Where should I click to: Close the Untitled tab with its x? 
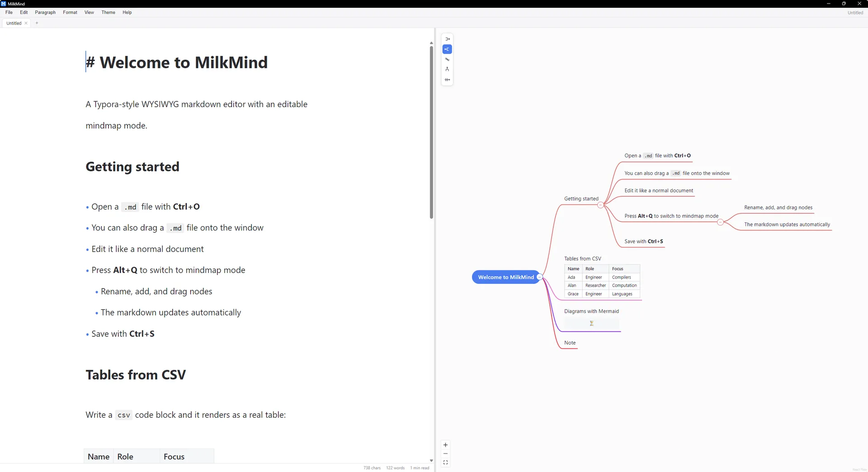click(x=26, y=23)
